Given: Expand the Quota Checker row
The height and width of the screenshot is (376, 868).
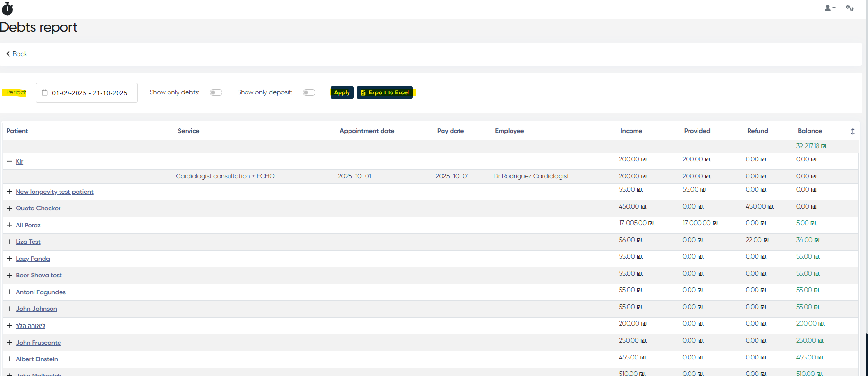Looking at the screenshot, I should coord(9,209).
